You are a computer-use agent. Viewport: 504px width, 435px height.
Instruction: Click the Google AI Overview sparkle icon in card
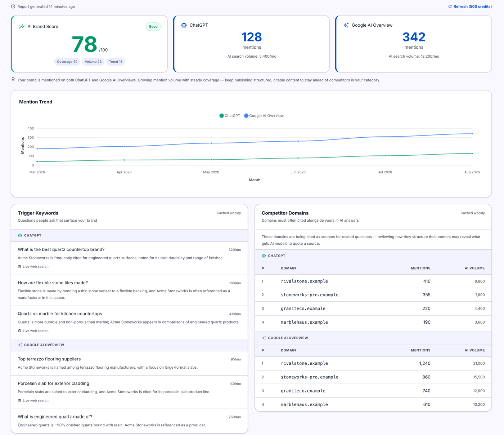tap(346, 25)
